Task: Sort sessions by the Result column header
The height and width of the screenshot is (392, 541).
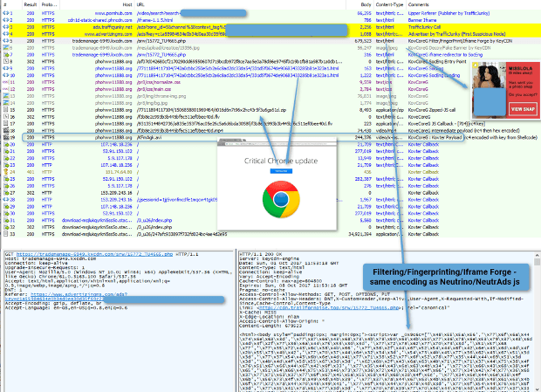Action: click(31, 4)
